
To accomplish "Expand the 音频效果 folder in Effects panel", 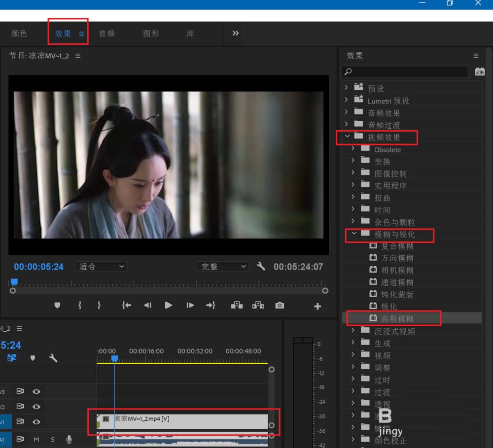I will point(347,112).
